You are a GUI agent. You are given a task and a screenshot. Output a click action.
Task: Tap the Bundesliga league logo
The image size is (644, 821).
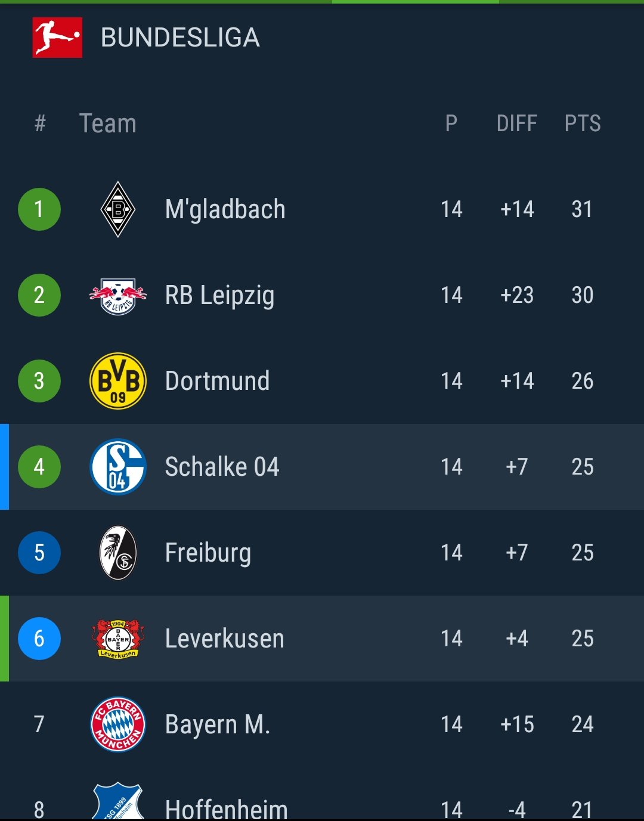[x=57, y=38]
